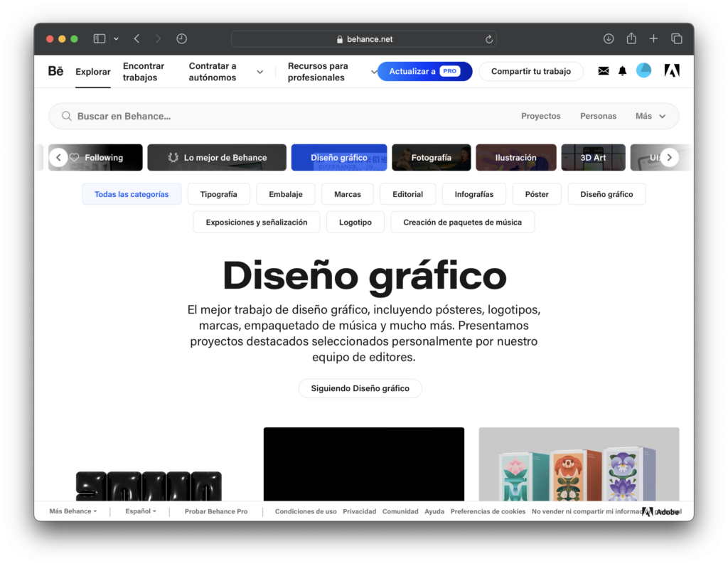Select the Diseño gráfico subcategory chip

click(x=606, y=194)
